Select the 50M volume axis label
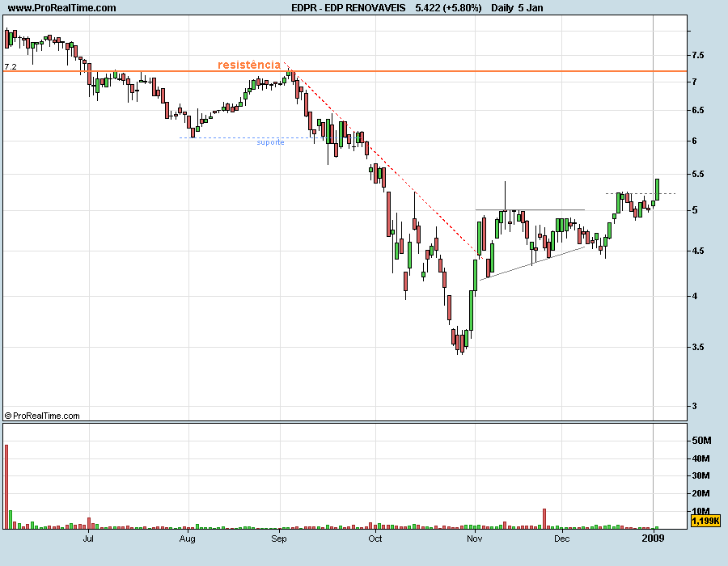This screenshot has height=566, width=728. click(x=701, y=441)
